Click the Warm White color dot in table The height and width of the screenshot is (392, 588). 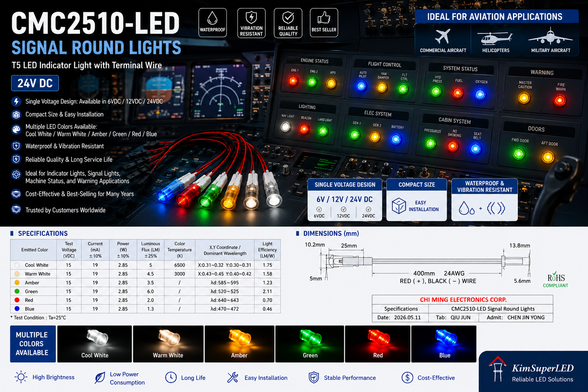point(17,274)
